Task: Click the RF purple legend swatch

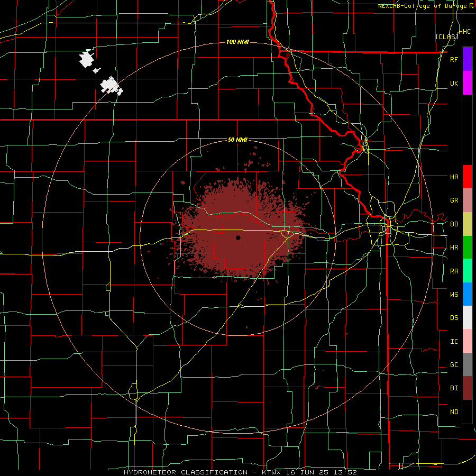Action: [467, 59]
